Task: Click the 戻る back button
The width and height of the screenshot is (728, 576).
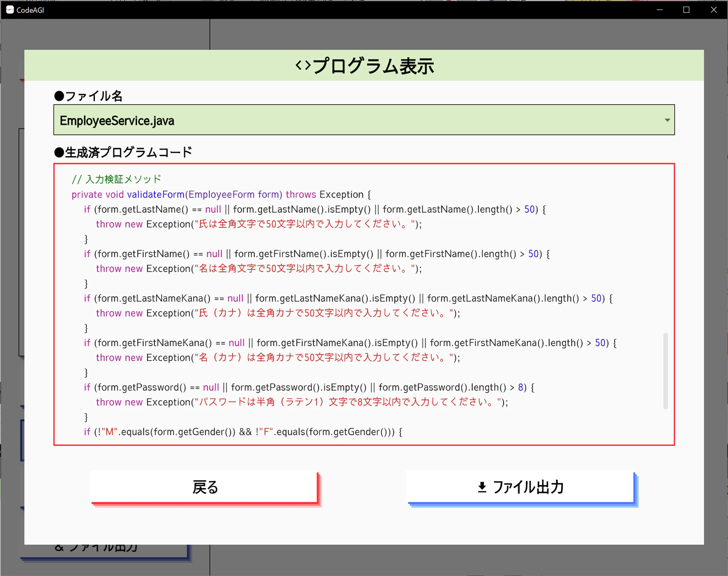Action: pos(205,487)
